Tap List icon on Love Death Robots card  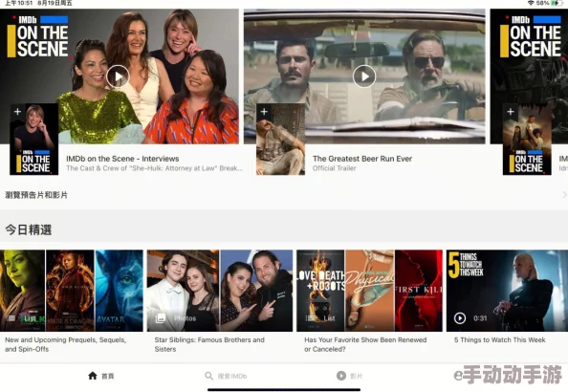tap(311, 318)
